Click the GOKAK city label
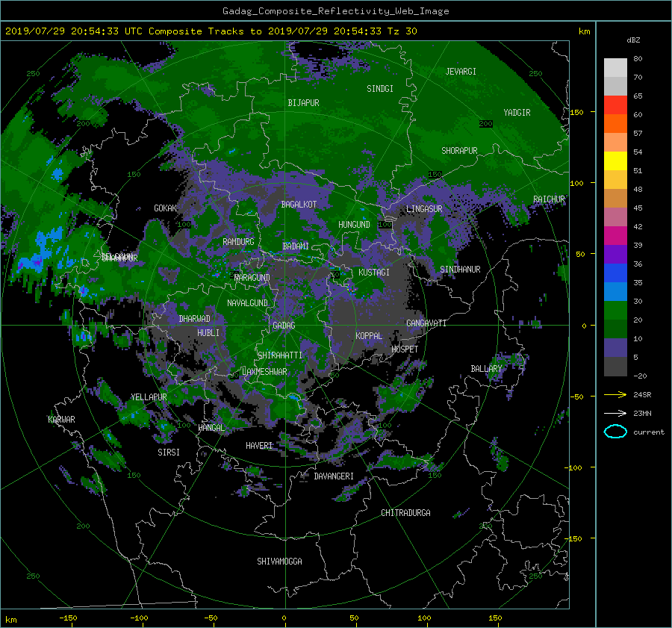This screenshot has height=628, width=672. 166,208
